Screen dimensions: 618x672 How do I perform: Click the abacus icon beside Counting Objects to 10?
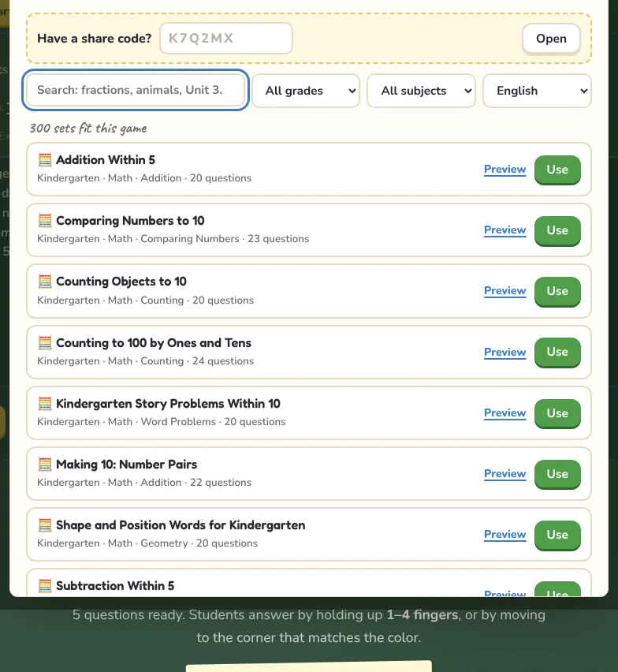pos(45,282)
